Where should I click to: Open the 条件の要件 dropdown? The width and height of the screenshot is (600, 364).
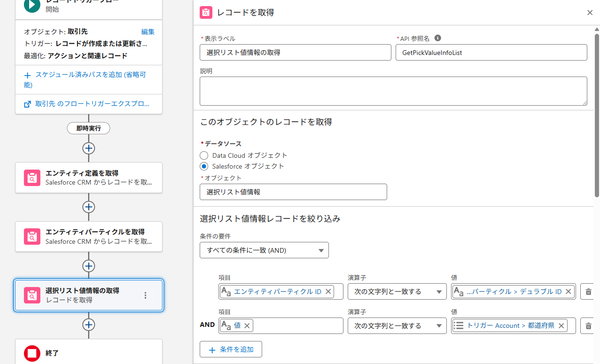(264, 250)
